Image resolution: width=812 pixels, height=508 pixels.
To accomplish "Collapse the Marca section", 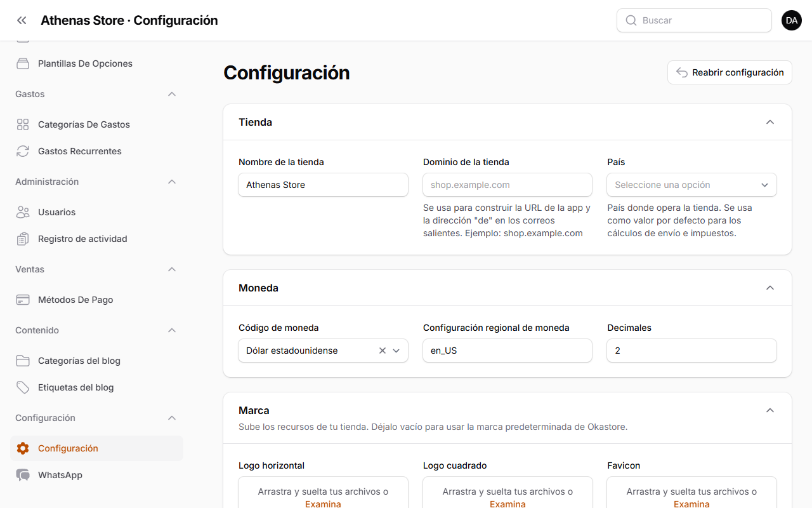I will click(x=770, y=410).
